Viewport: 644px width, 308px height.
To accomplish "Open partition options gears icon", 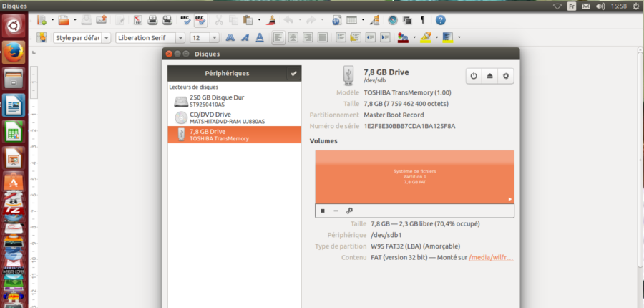I will tap(349, 211).
